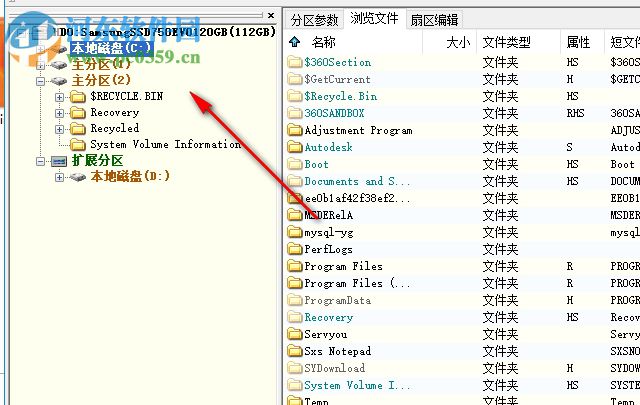Sort by the 文件类型 column header
The height and width of the screenshot is (405, 640).
click(507, 42)
